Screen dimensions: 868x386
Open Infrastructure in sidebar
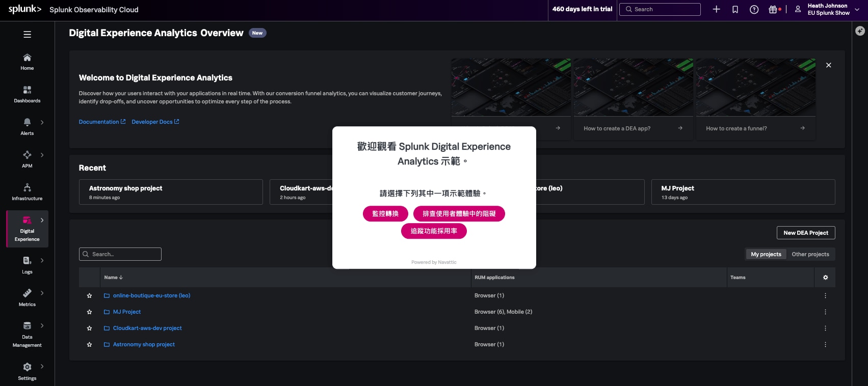27,192
